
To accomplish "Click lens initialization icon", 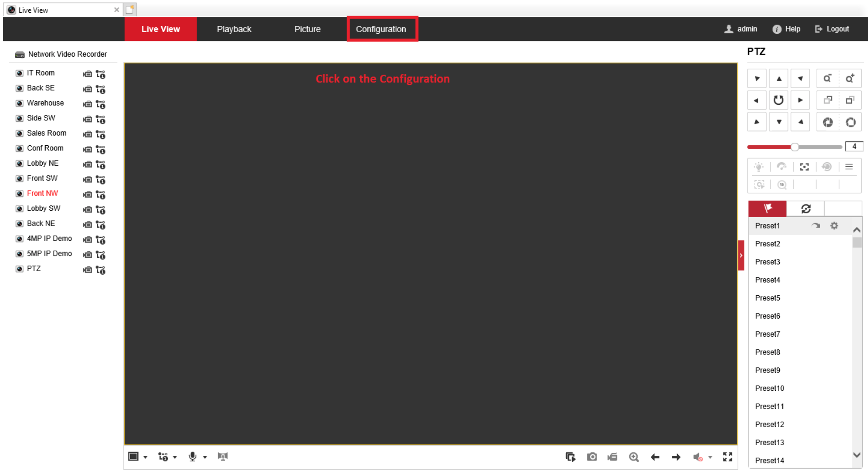I will 827,167.
